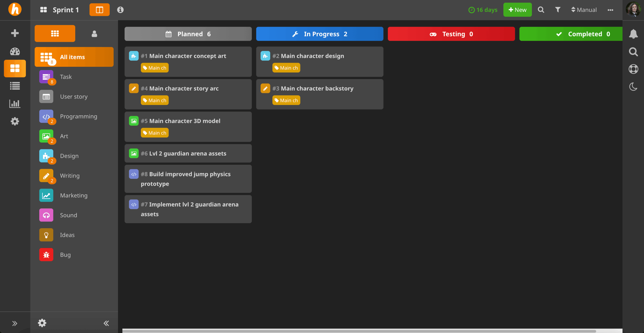Expand the left navigation bar
The height and width of the screenshot is (333, 644).
pyautogui.click(x=15, y=323)
